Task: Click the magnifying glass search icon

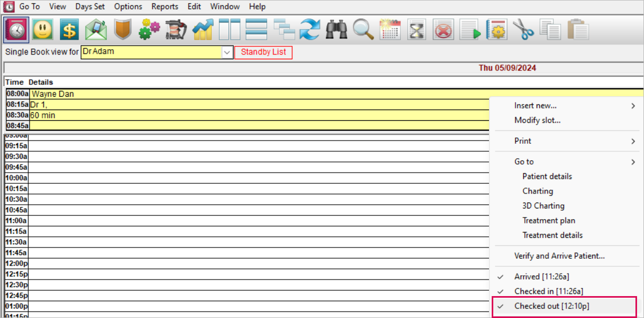Action: [363, 29]
